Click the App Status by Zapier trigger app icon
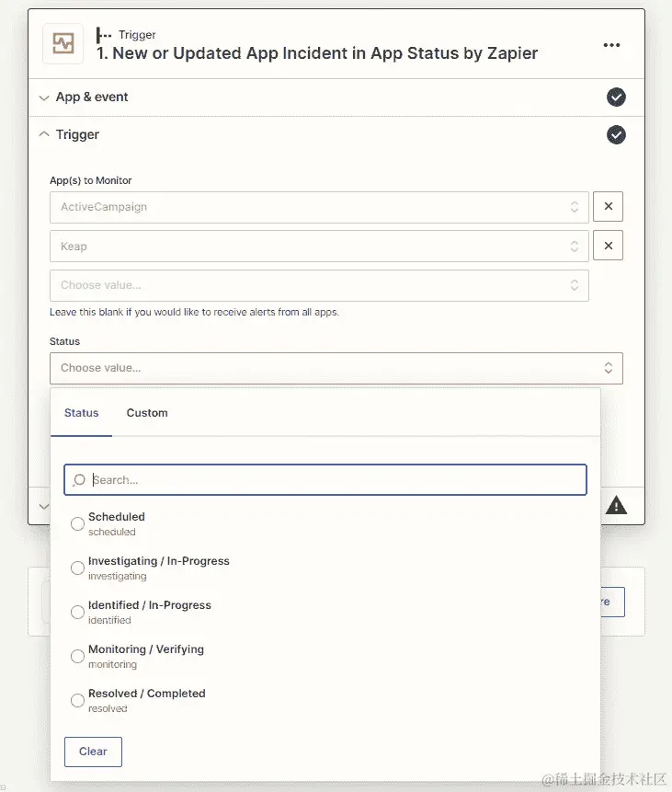 coord(62,43)
